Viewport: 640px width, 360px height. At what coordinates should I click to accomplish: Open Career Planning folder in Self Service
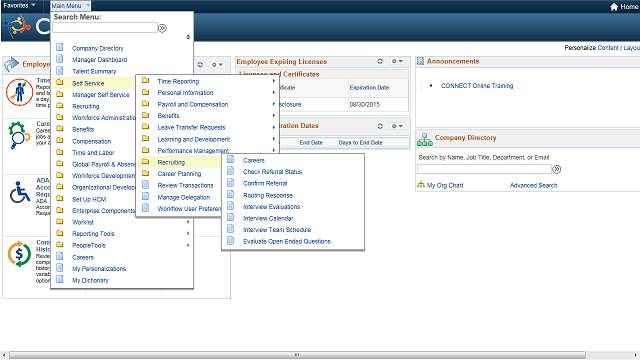pyautogui.click(x=179, y=173)
